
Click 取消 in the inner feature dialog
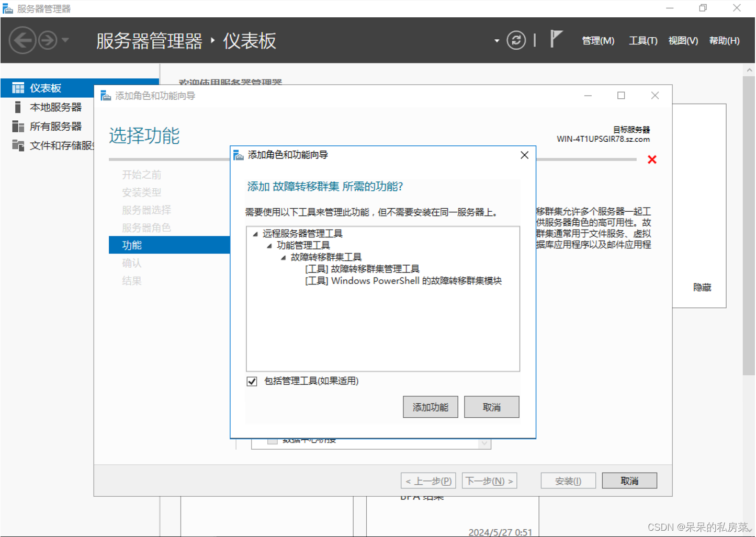click(x=492, y=407)
